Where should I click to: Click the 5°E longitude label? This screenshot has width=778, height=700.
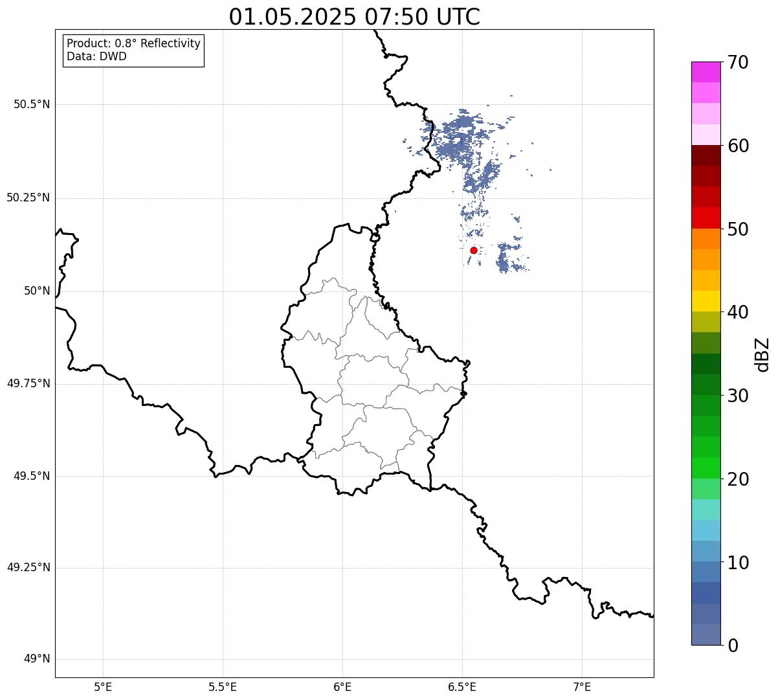(x=103, y=686)
